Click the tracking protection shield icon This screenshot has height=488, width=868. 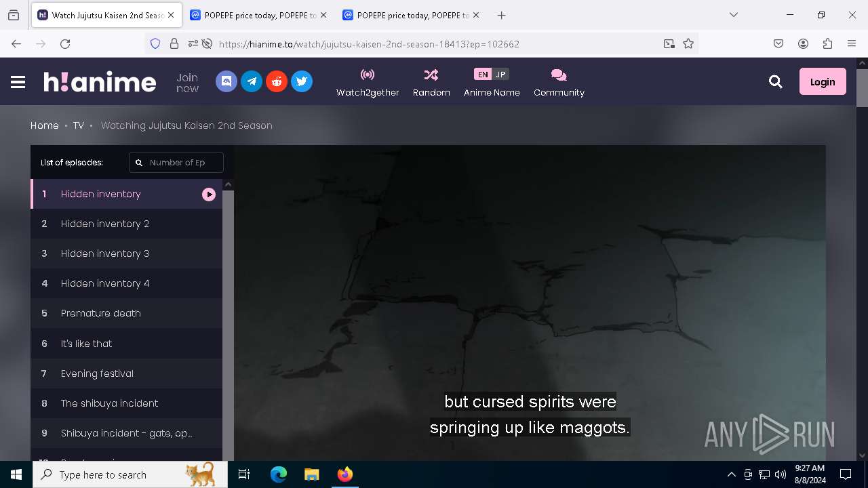pos(155,43)
